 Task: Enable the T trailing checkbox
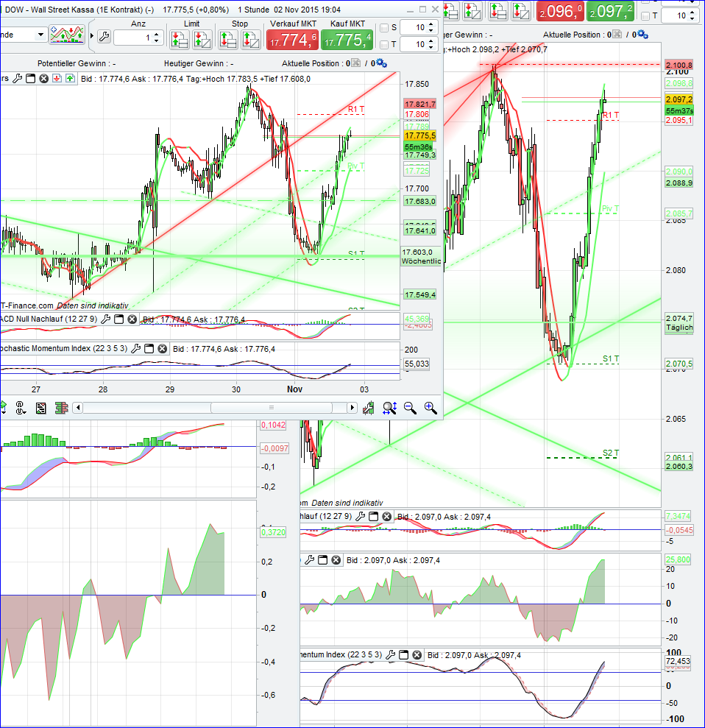[x=386, y=43]
